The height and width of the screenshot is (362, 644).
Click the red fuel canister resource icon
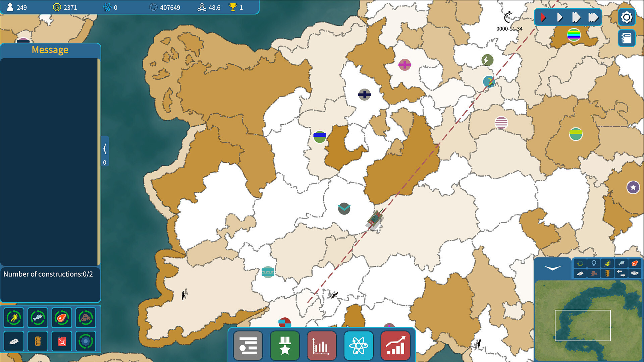point(62,341)
